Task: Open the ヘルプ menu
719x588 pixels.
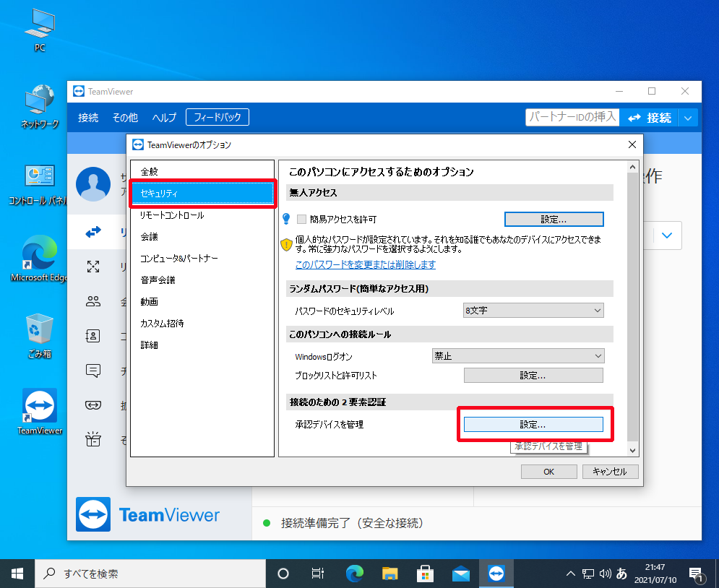Action: (164, 118)
